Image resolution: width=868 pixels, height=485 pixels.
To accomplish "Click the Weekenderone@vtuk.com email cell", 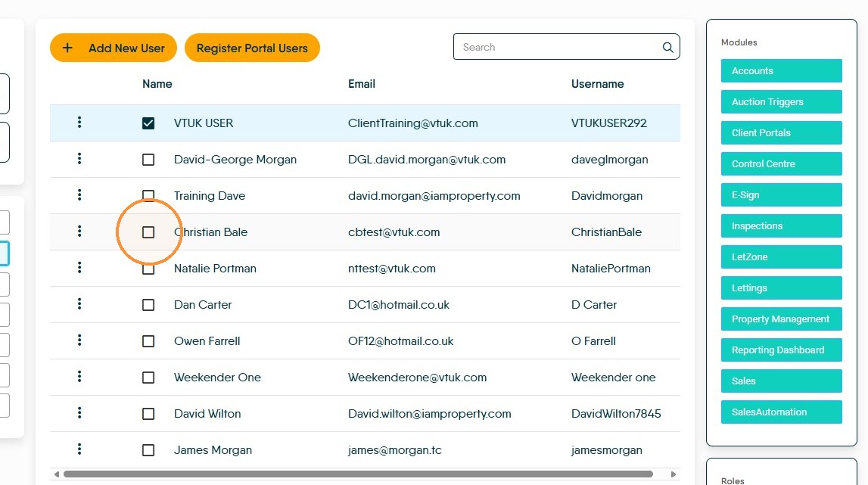I will coord(418,378).
